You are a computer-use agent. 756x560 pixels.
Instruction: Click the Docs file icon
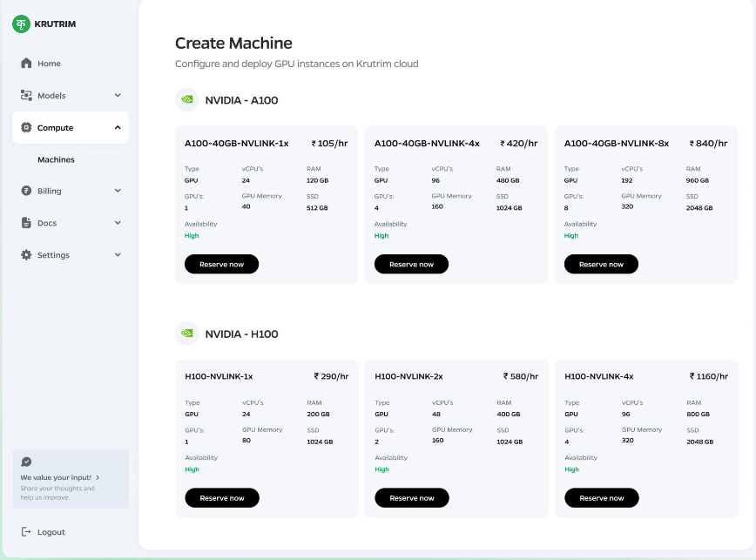(x=26, y=223)
